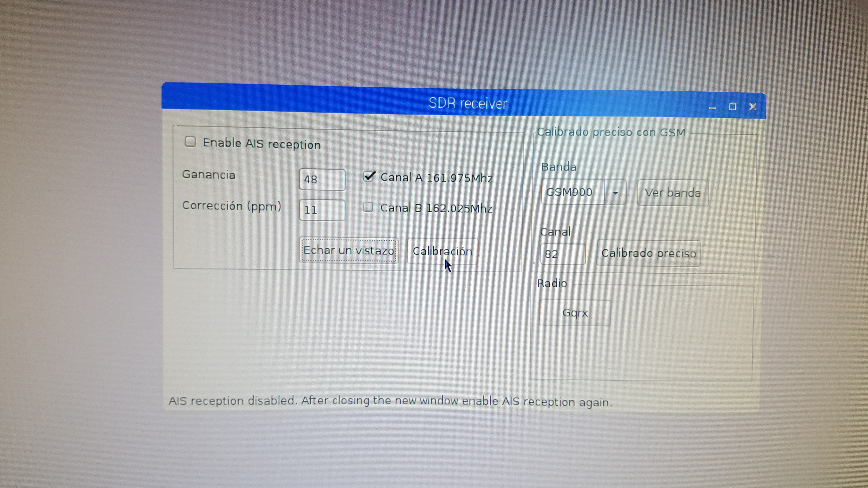The image size is (868, 488).
Task: Check Canal B 162.025Mhz
Action: [368, 207]
